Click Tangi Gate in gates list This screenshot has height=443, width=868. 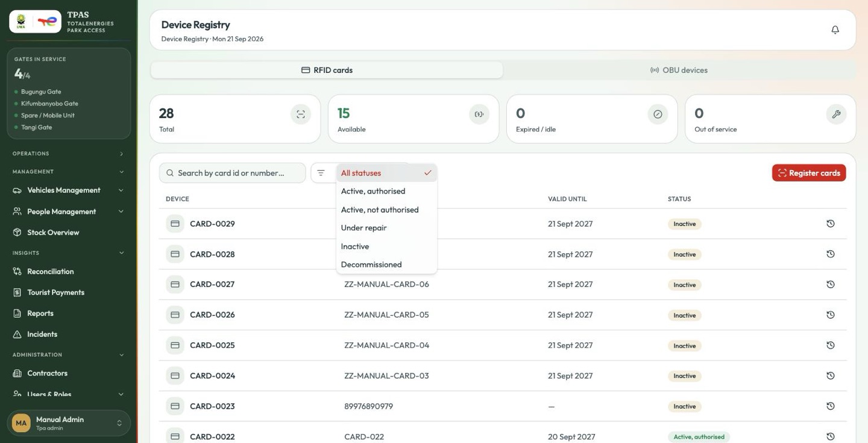[36, 127]
